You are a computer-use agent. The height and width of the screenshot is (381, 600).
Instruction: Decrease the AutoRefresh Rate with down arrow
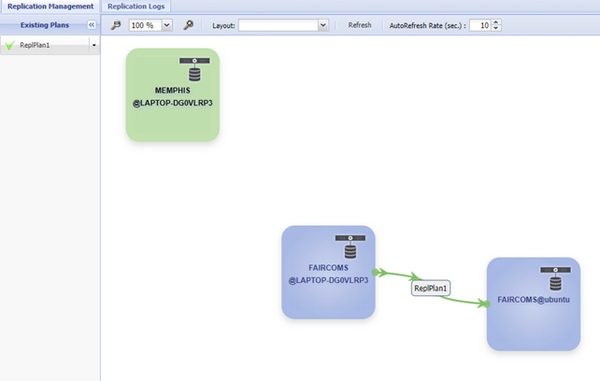pos(496,28)
